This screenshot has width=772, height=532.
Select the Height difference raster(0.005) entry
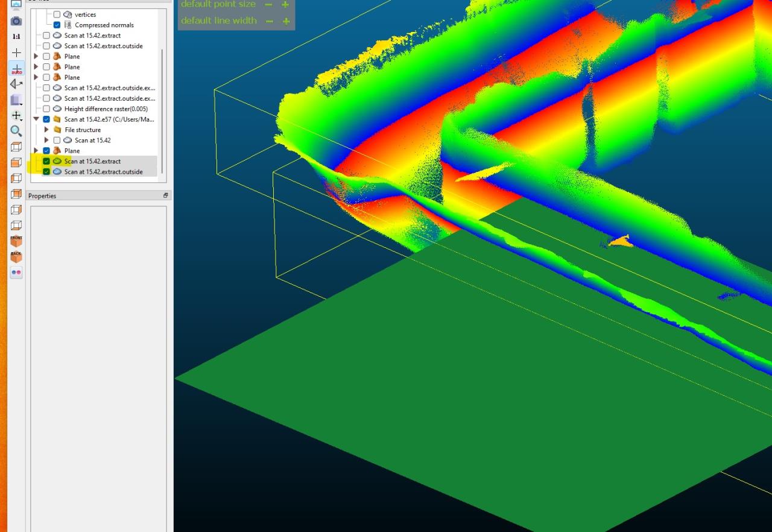pyautogui.click(x=106, y=109)
